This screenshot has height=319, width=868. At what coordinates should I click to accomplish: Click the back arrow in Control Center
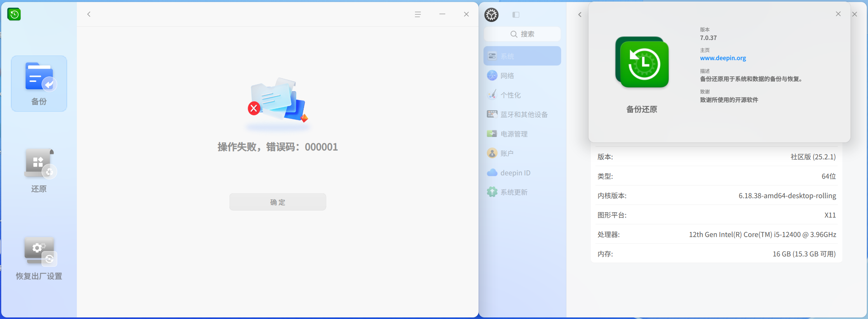[580, 15]
